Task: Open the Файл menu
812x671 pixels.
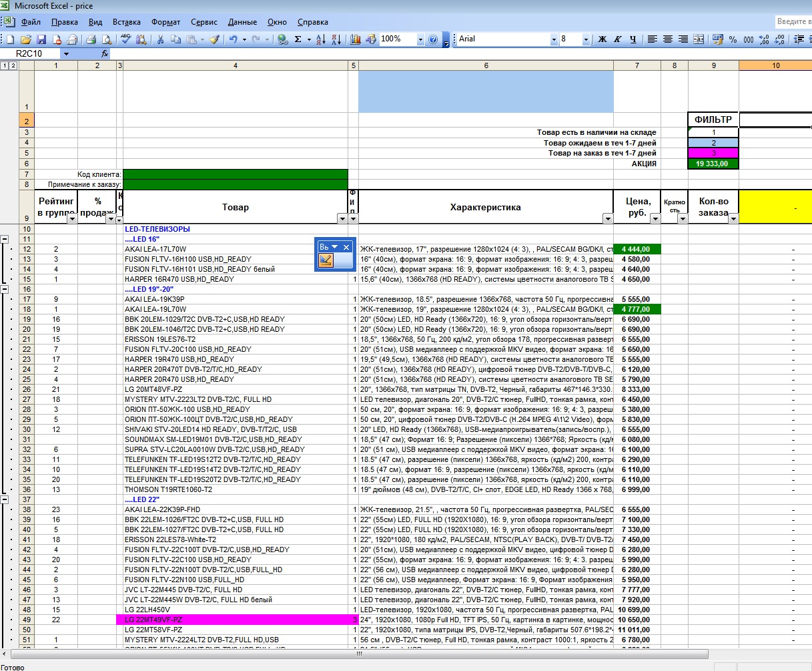Action: coord(31,22)
